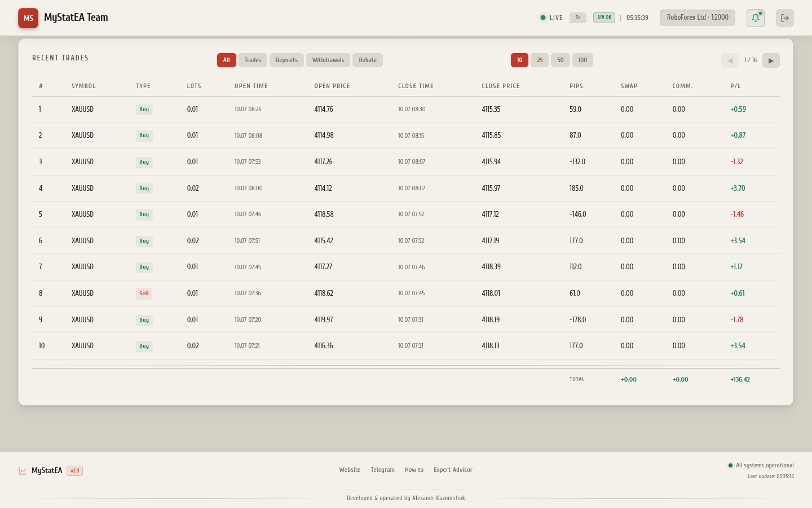The width and height of the screenshot is (812, 508).
Task: Click the Last update timestamp
Action: pyautogui.click(x=771, y=476)
